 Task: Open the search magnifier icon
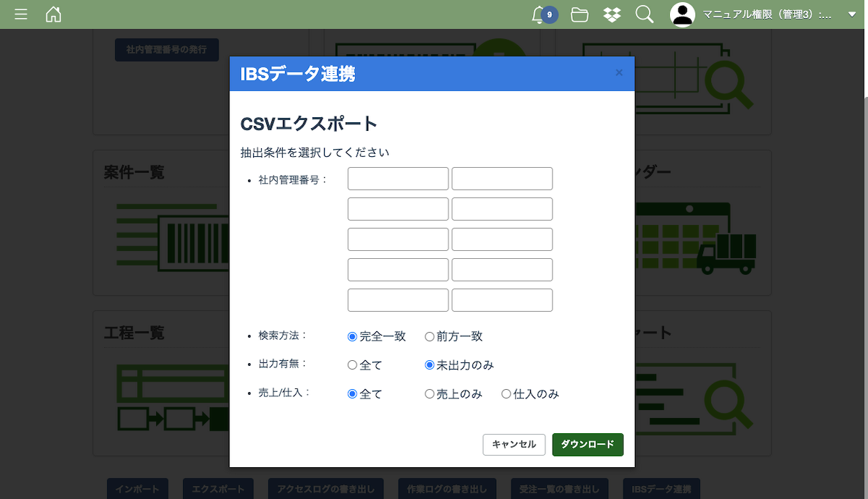pos(644,14)
